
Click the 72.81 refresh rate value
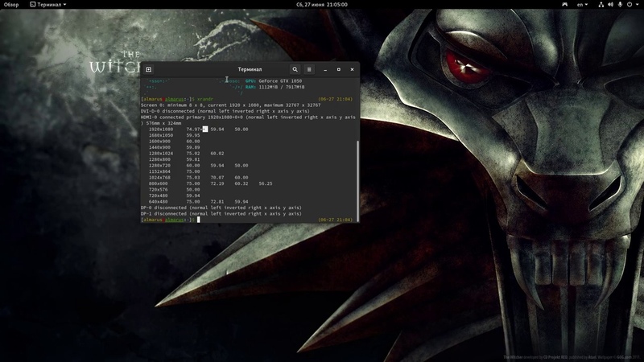point(217,202)
